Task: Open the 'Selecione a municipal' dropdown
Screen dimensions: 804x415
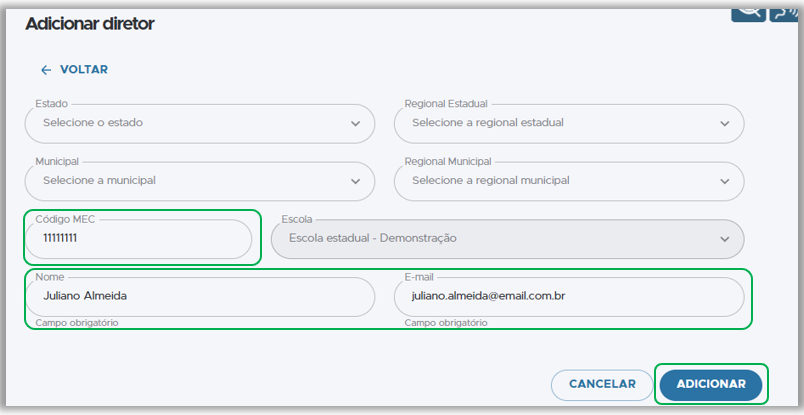Action: [x=200, y=182]
